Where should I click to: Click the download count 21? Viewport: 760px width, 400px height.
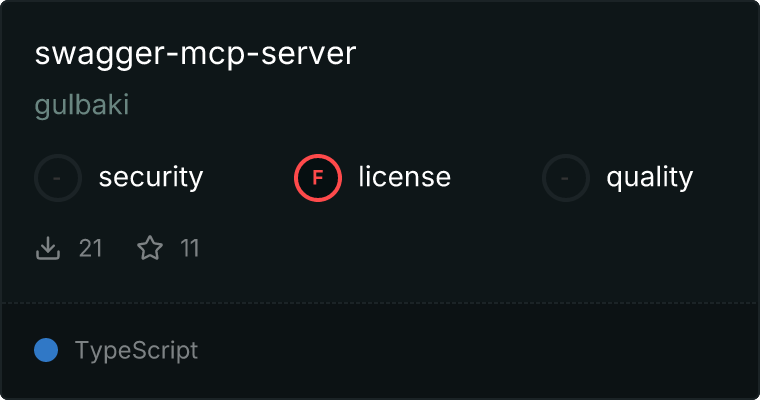tap(91, 249)
